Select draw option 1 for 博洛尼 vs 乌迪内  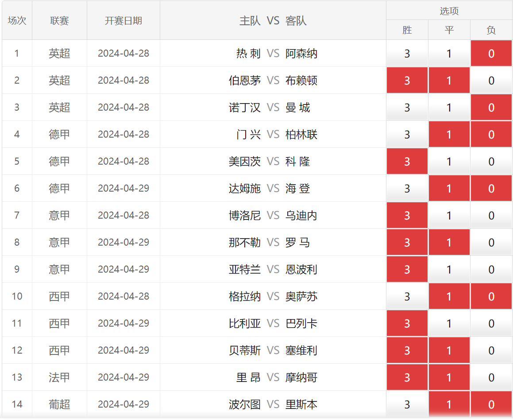tap(449, 215)
